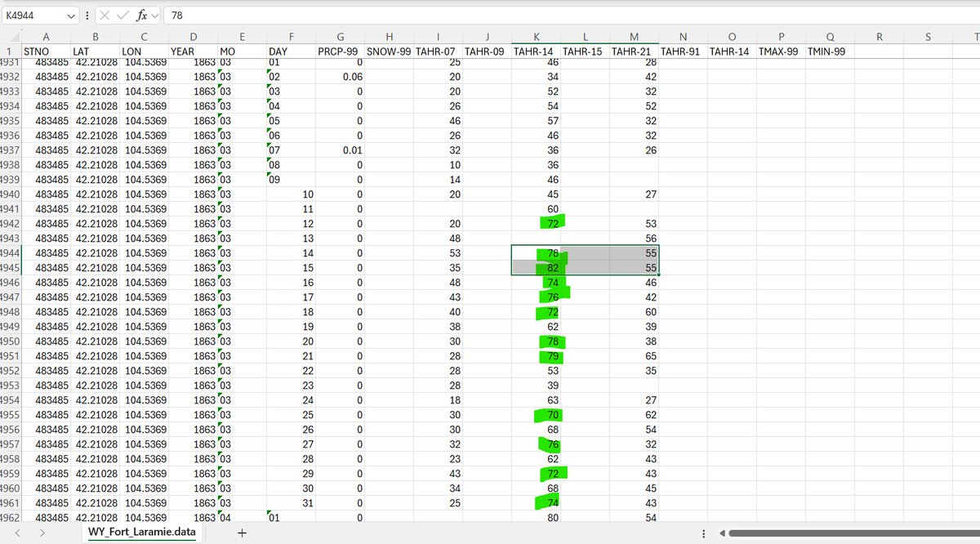
Task: Click the horizontal scrollbar left arrow
Action: (x=721, y=533)
